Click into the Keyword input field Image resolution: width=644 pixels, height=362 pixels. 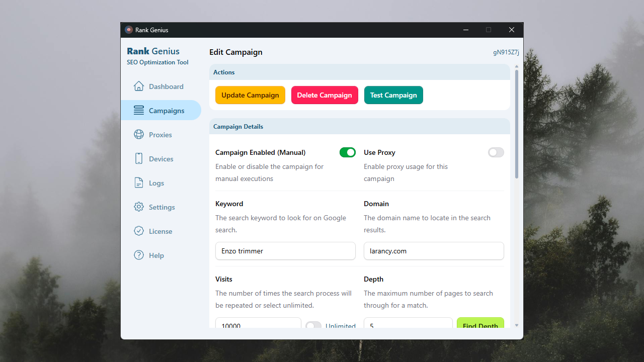click(285, 251)
